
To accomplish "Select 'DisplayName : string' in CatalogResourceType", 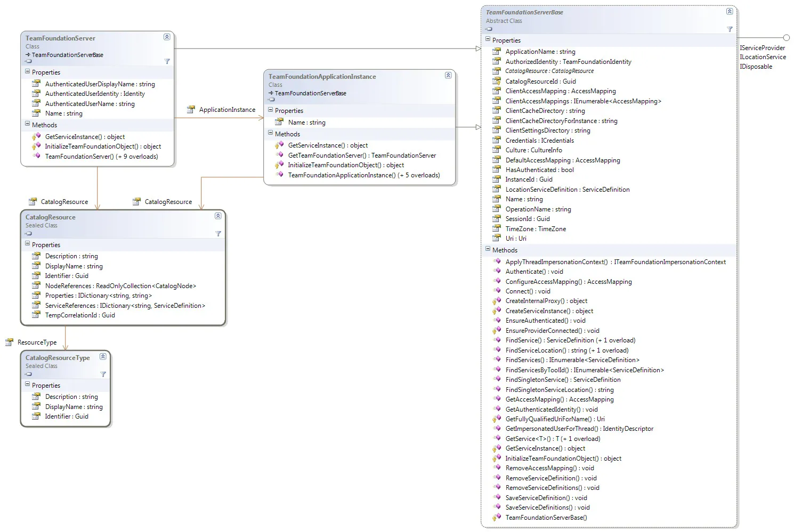I will coord(74,407).
